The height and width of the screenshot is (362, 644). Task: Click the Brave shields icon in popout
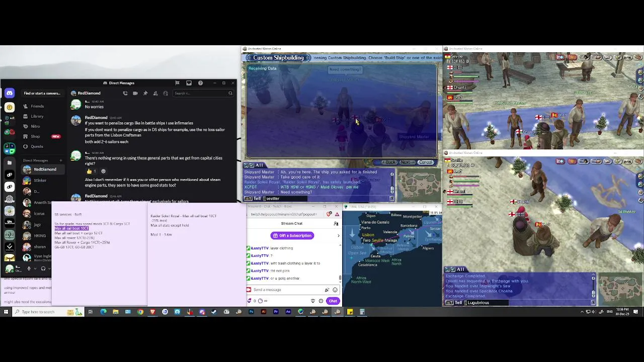click(330, 214)
